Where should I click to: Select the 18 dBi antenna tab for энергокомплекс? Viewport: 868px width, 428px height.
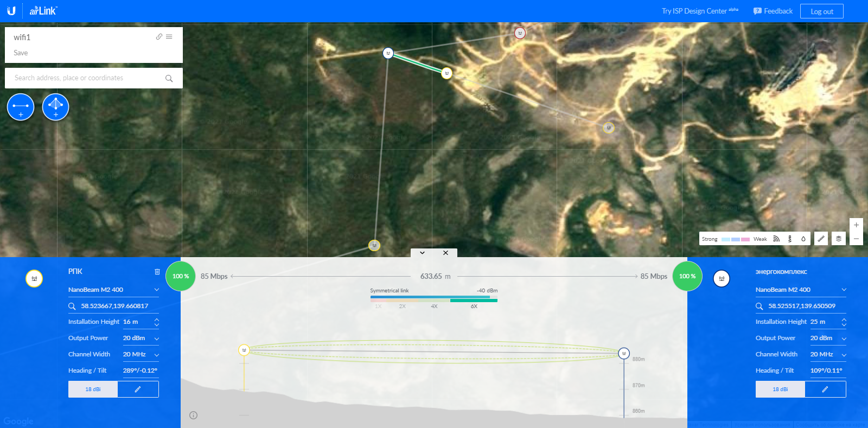click(x=780, y=389)
